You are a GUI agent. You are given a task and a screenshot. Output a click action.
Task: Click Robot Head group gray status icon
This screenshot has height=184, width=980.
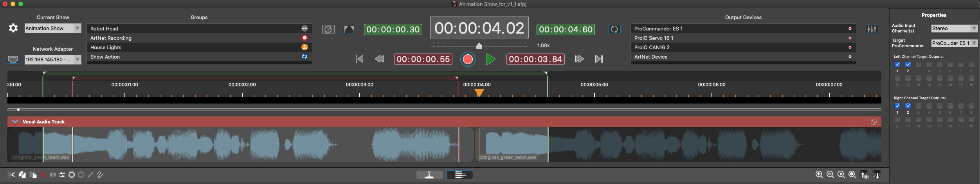click(304, 29)
